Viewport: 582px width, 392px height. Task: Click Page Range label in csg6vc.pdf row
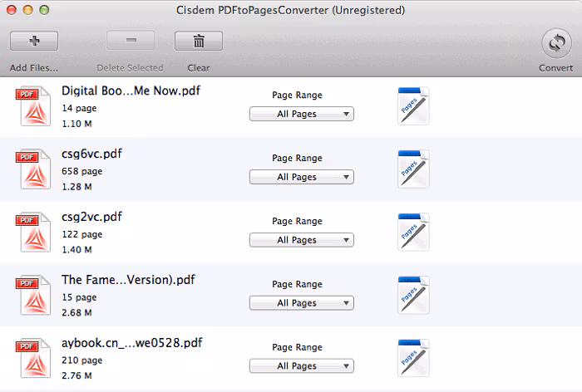(x=297, y=159)
